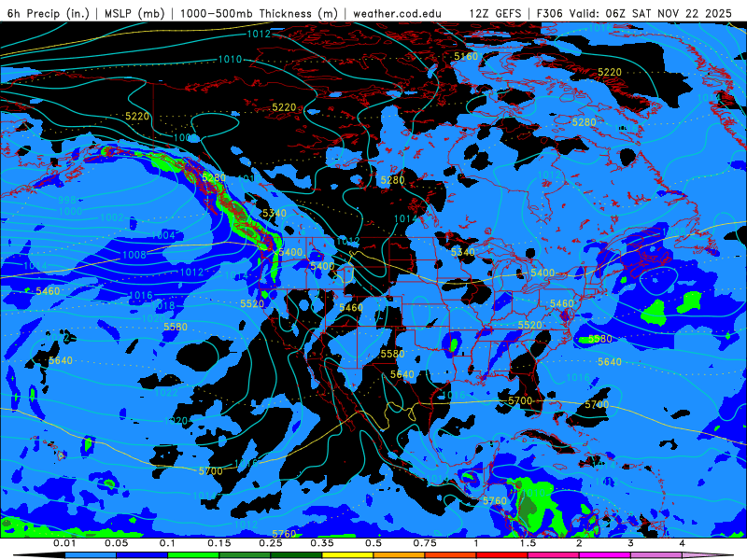Click the 1004 isobar label
The image size is (747, 560).
(x=162, y=235)
